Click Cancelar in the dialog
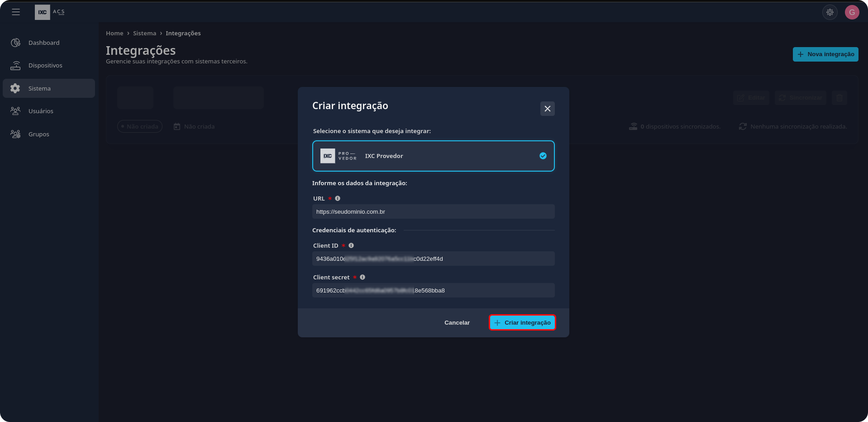Screen dimensions: 868x422 point(457,323)
